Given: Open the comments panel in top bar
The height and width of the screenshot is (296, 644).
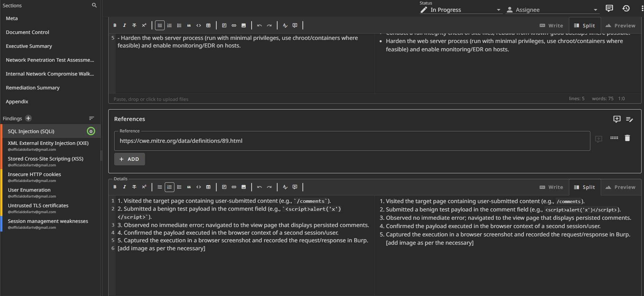Looking at the screenshot, I should point(609,8).
